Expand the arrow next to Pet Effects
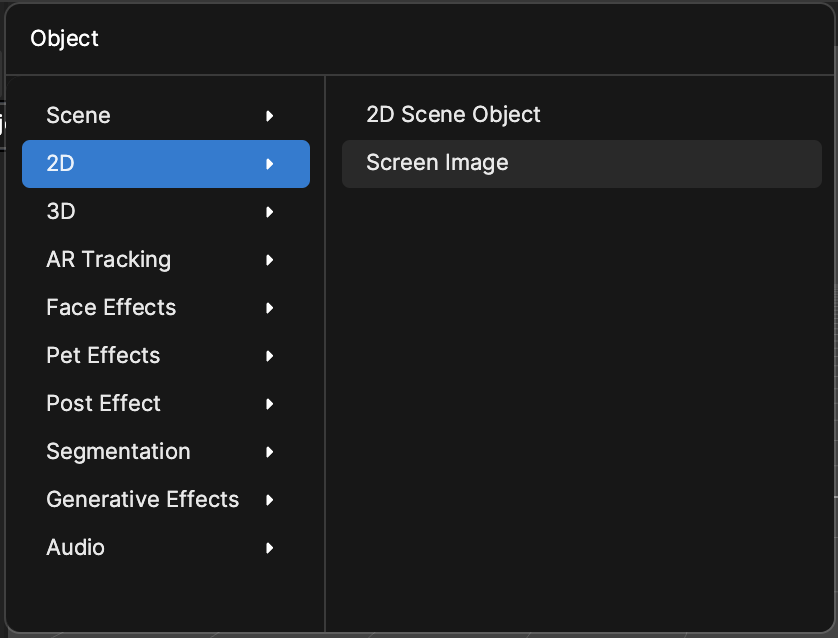The width and height of the screenshot is (838, 638). (x=269, y=356)
